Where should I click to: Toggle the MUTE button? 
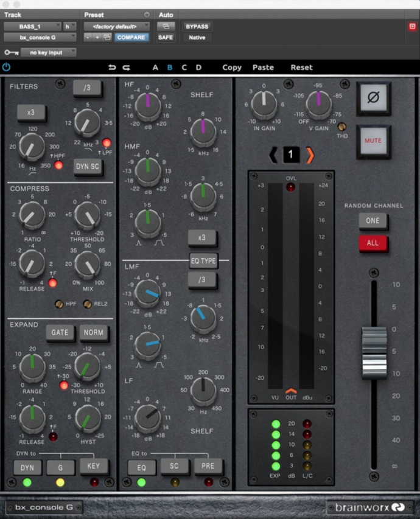click(373, 141)
